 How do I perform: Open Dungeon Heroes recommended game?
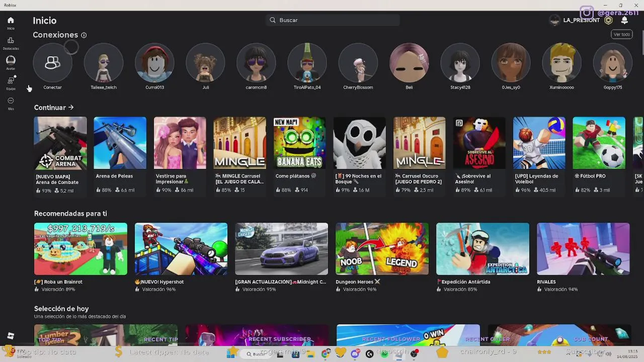click(382, 249)
